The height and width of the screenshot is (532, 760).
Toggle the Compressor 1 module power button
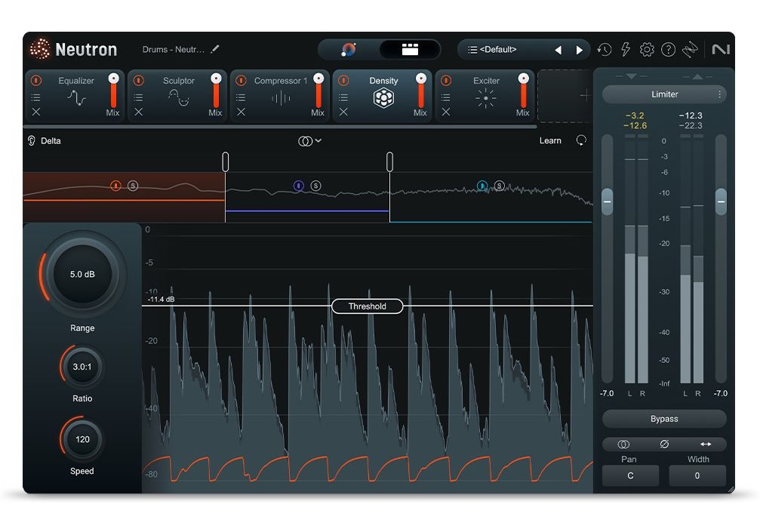coord(242,81)
